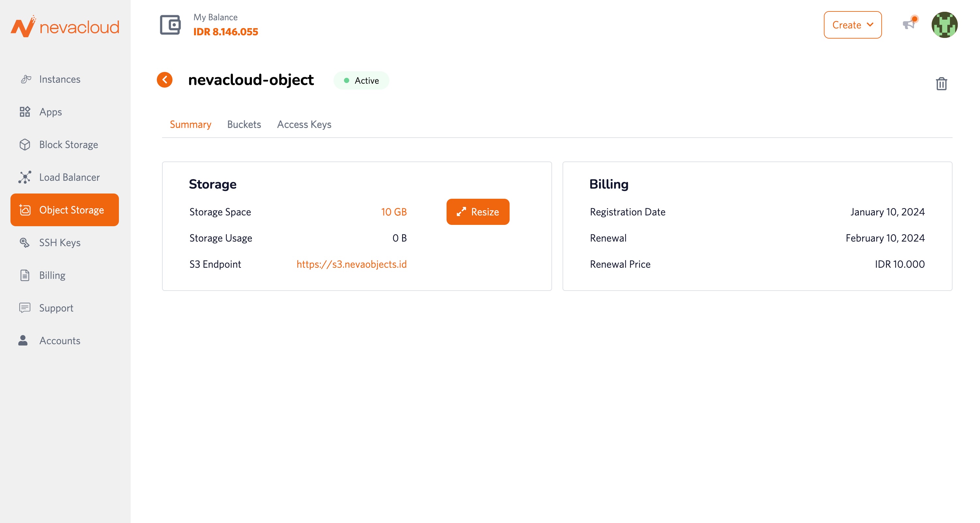
Task: Open the Support section
Action: click(56, 308)
